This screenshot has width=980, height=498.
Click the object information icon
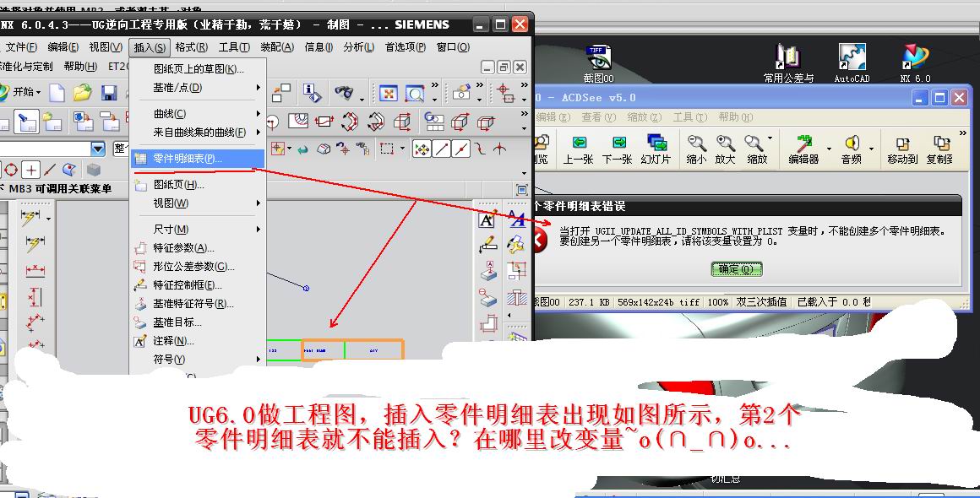[x=312, y=93]
